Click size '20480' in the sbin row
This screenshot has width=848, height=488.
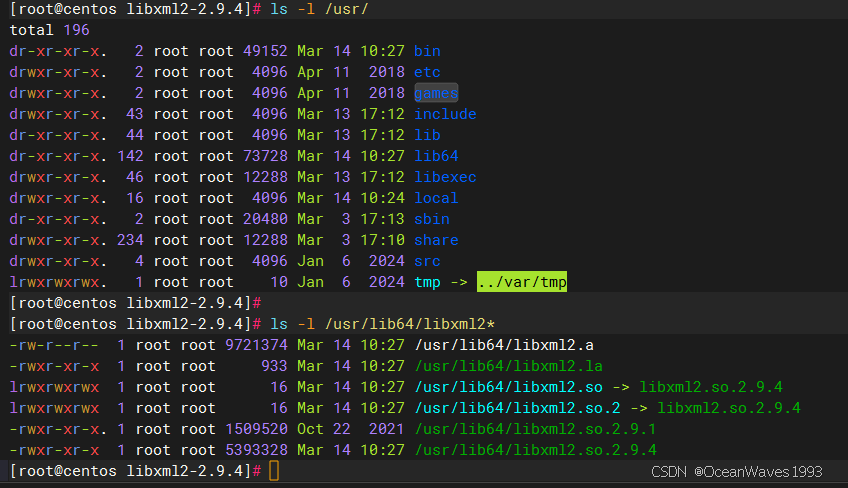click(265, 219)
